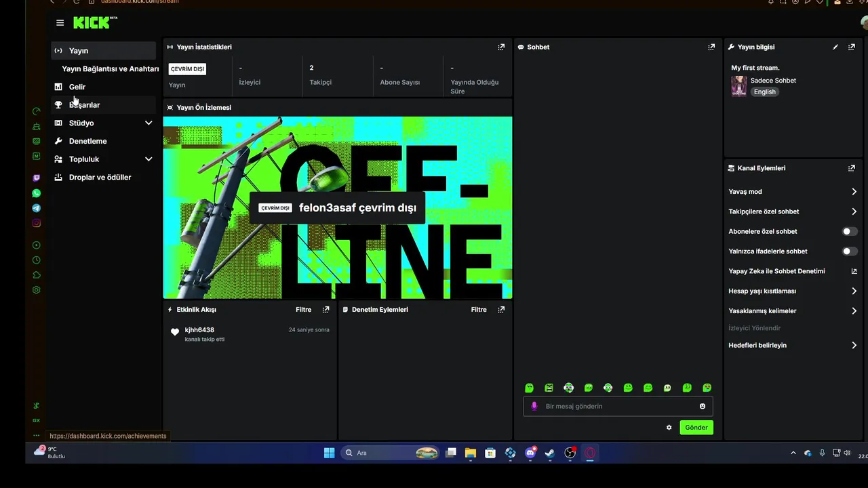
Task: Open Microsoft Store from the taskbar
Action: coord(490,453)
